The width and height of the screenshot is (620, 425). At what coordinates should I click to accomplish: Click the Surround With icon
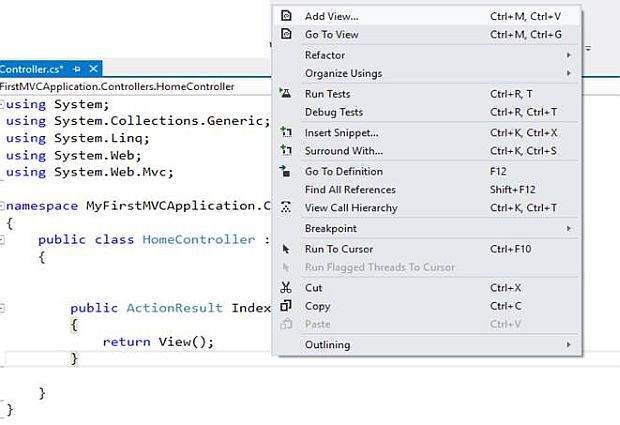coord(286,150)
